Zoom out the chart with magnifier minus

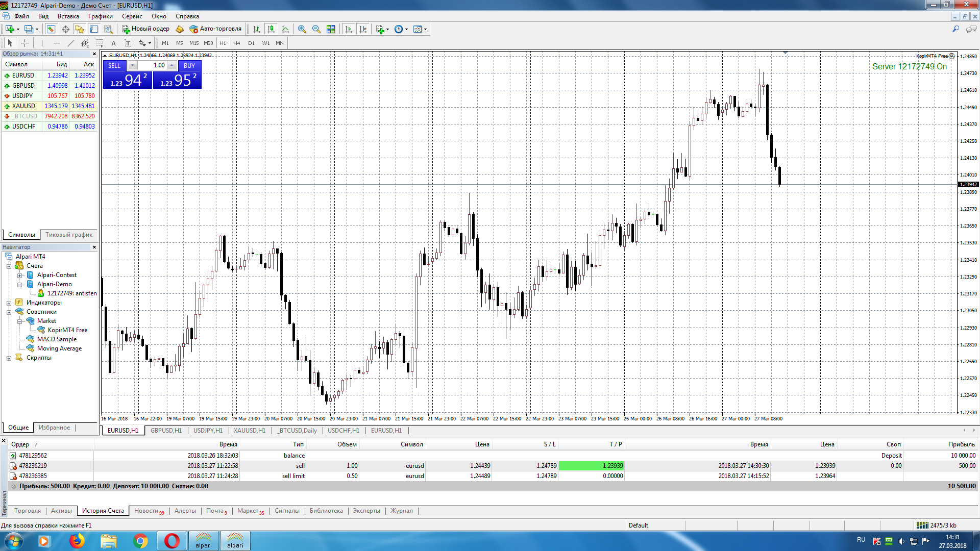pyautogui.click(x=316, y=29)
